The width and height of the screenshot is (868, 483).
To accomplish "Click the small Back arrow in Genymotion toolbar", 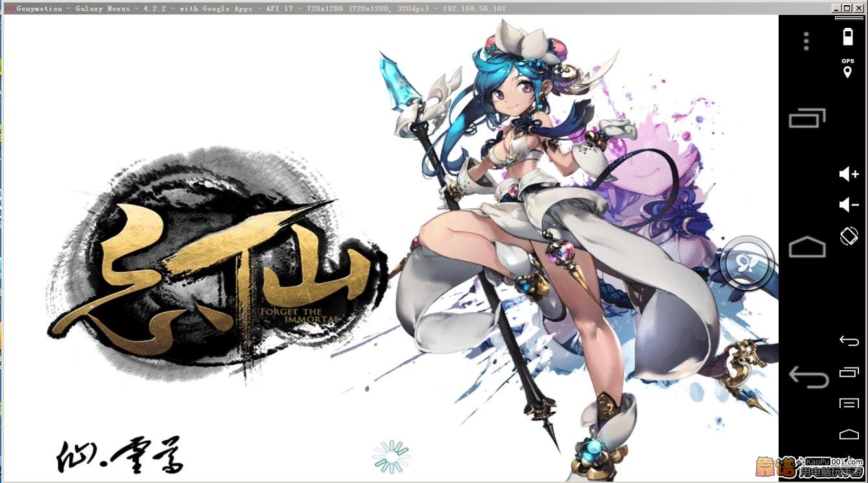I will point(849,340).
